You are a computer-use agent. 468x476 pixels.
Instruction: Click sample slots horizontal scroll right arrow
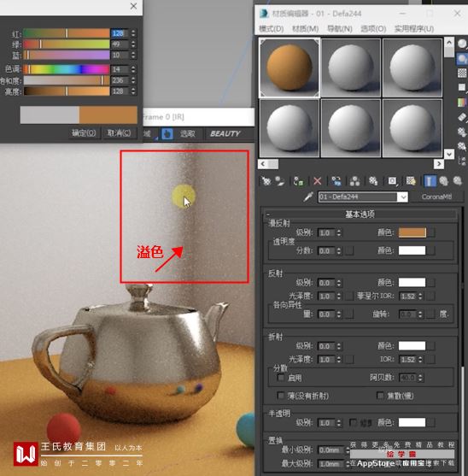tap(438, 164)
